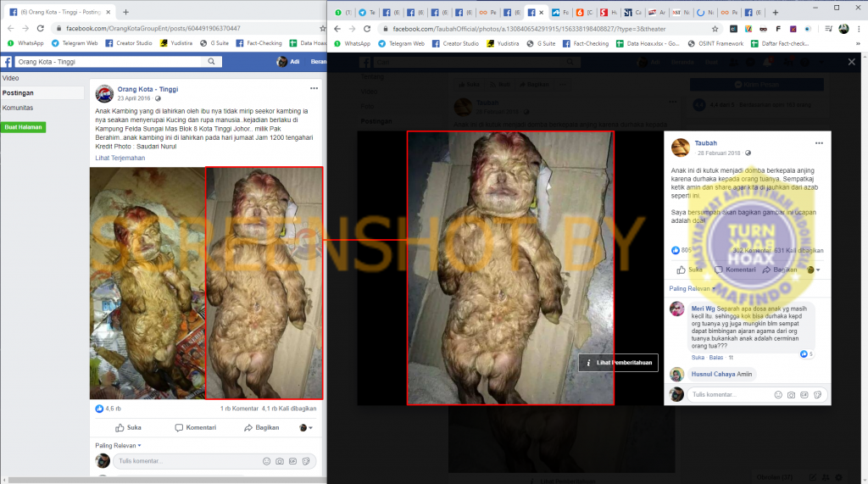Viewport: 868px width, 484px height.
Task: Reply to Meri Wg comment with Balas
Action: [x=716, y=358]
